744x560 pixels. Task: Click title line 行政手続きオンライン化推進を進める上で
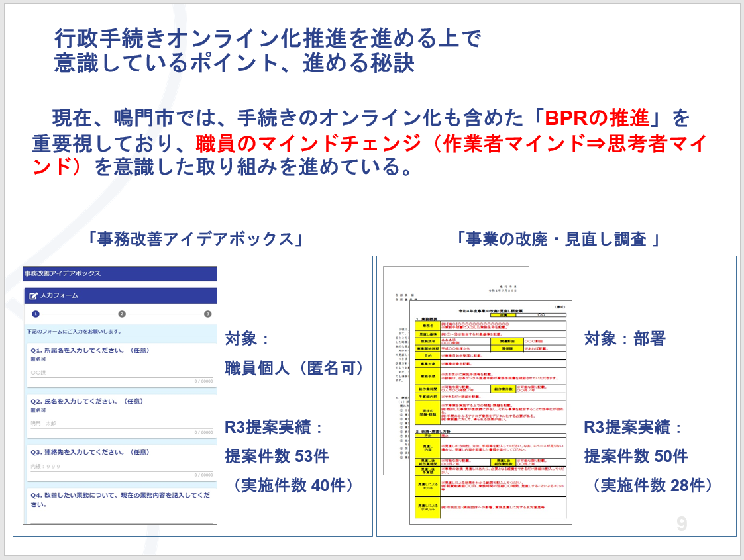coord(268,39)
